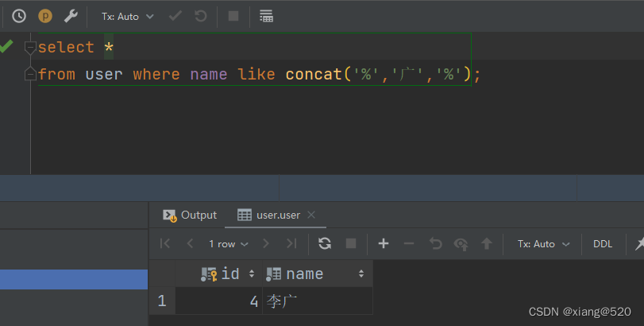Click the view results table icon

266,17
